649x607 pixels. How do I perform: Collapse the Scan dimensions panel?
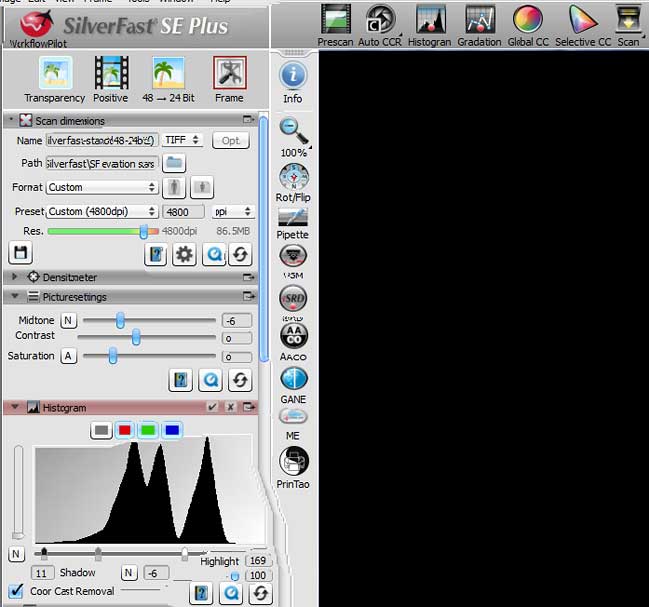click(11, 120)
